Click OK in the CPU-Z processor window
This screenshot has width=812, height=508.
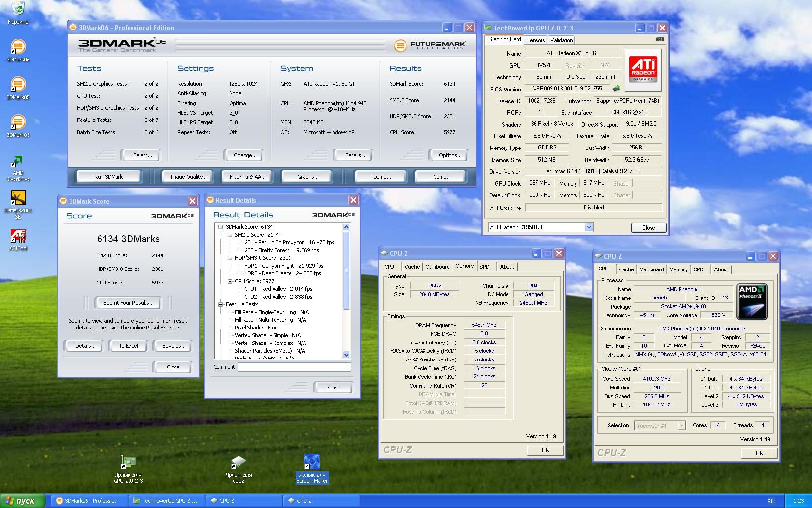pyautogui.click(x=759, y=453)
